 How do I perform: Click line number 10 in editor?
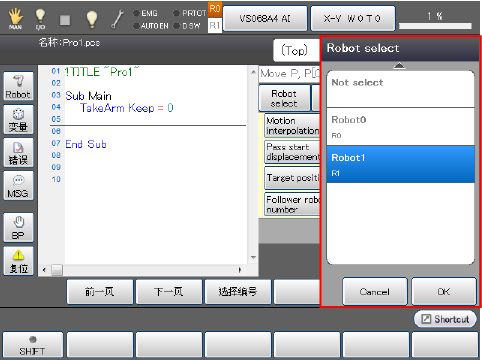coord(56,179)
